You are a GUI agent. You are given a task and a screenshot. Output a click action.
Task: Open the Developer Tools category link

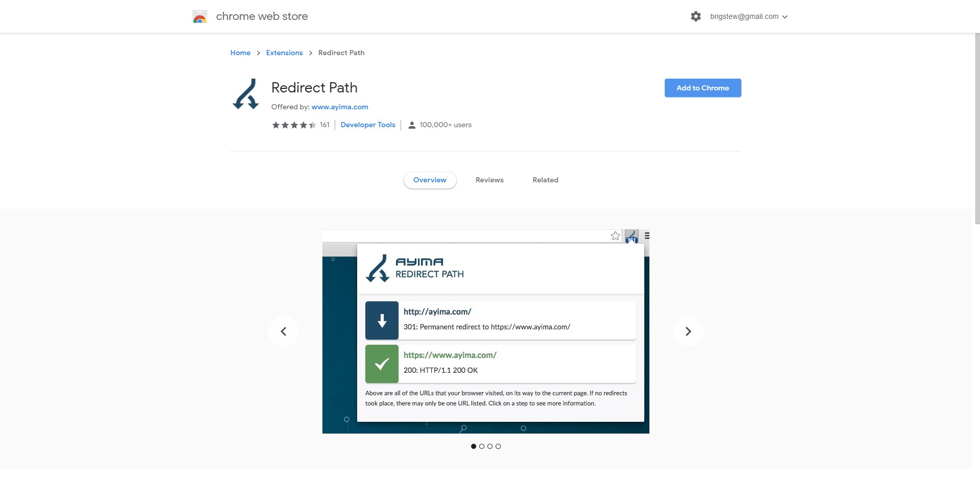368,125
